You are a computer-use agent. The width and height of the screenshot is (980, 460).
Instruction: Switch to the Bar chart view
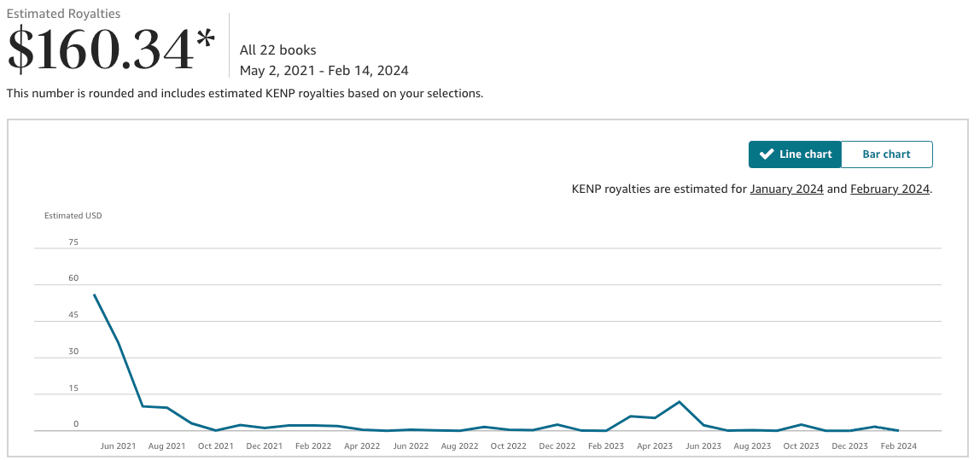click(886, 154)
